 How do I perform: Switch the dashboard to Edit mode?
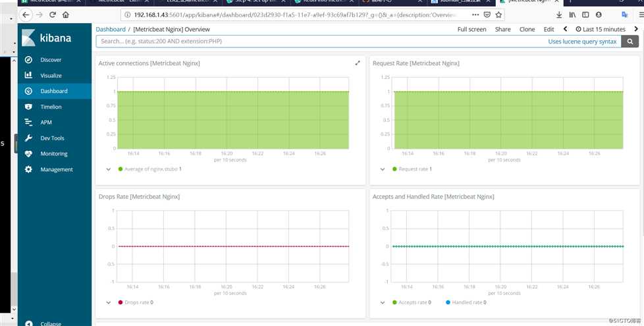pyautogui.click(x=549, y=30)
